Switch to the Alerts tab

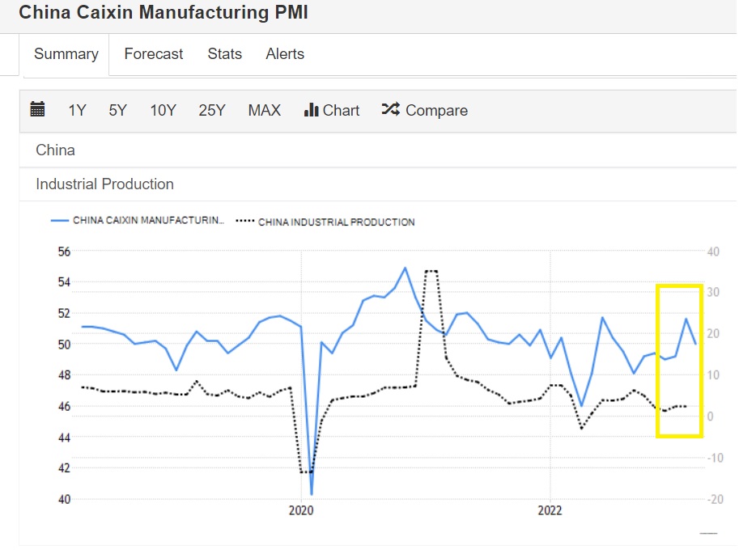tap(285, 53)
